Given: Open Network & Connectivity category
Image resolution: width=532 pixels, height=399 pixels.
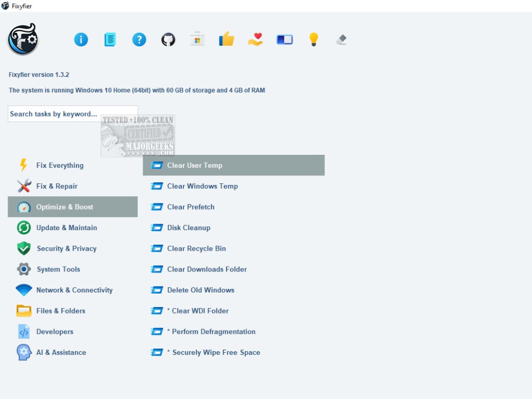Looking at the screenshot, I should [x=73, y=290].
